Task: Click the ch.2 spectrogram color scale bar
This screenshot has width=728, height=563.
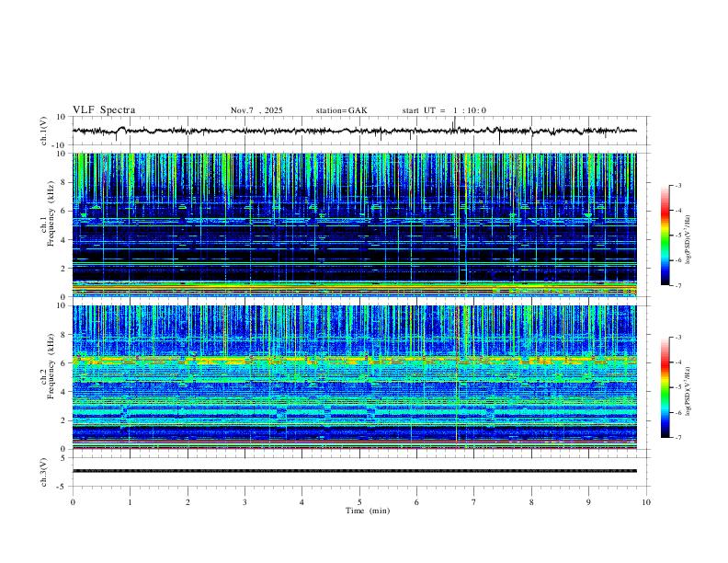Action: coord(665,387)
